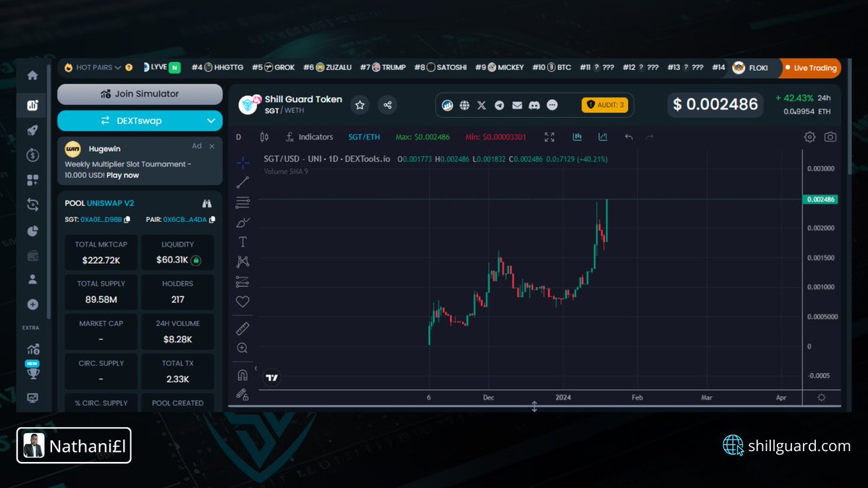Click the dollar circle icon in sidebar
Image resolution: width=868 pixels, height=488 pixels.
[x=32, y=155]
